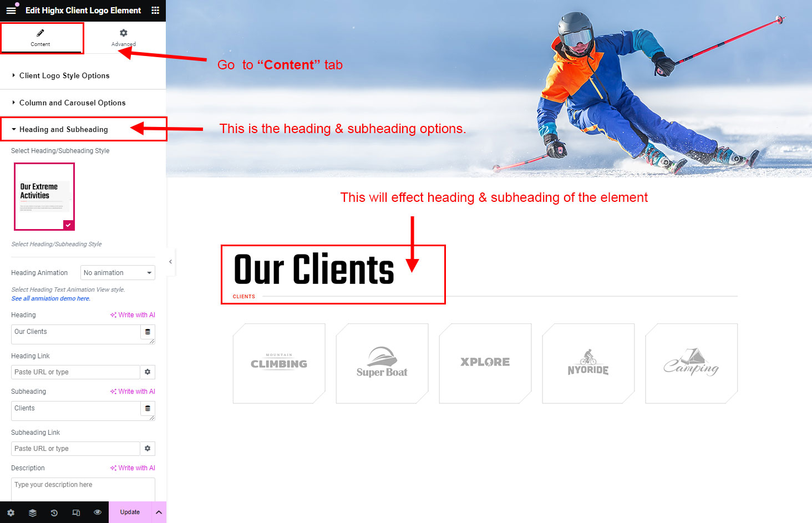Open the Navigator layers icon
Viewport: 812px width, 523px height.
coord(33,512)
